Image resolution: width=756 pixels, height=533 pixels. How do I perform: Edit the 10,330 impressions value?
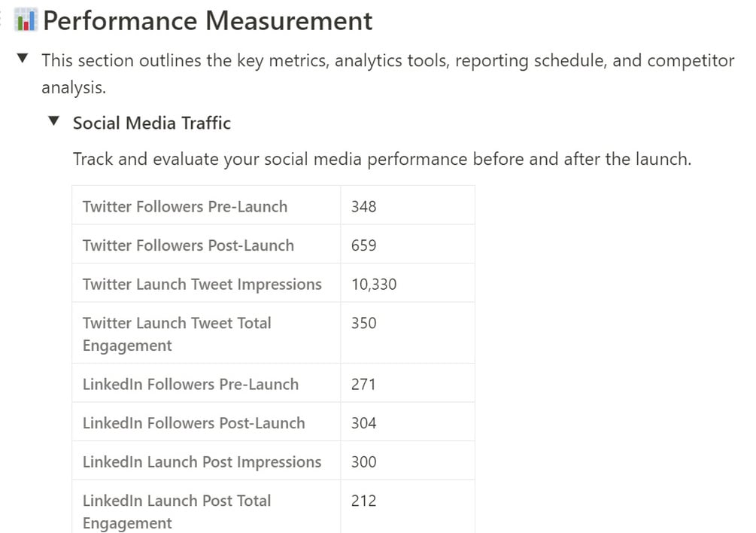point(408,283)
